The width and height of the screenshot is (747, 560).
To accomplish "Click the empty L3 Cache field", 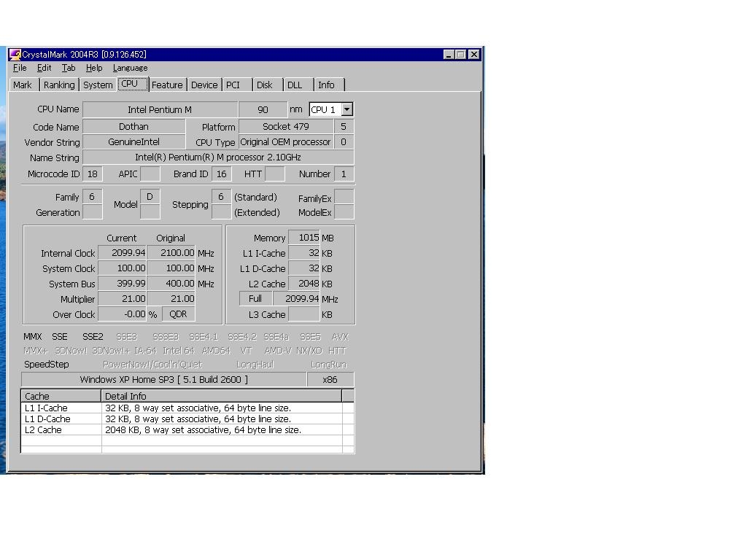I will point(304,314).
